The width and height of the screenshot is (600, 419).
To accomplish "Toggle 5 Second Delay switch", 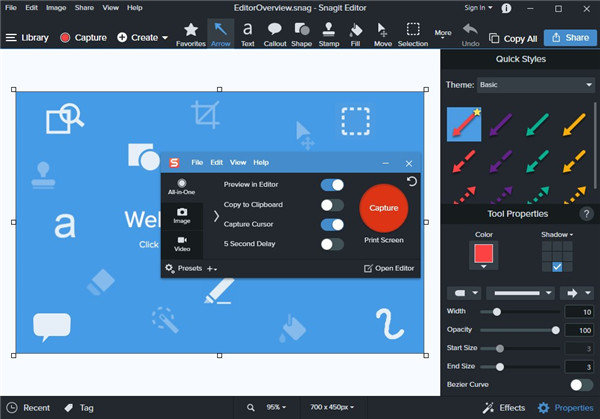I will (x=332, y=244).
